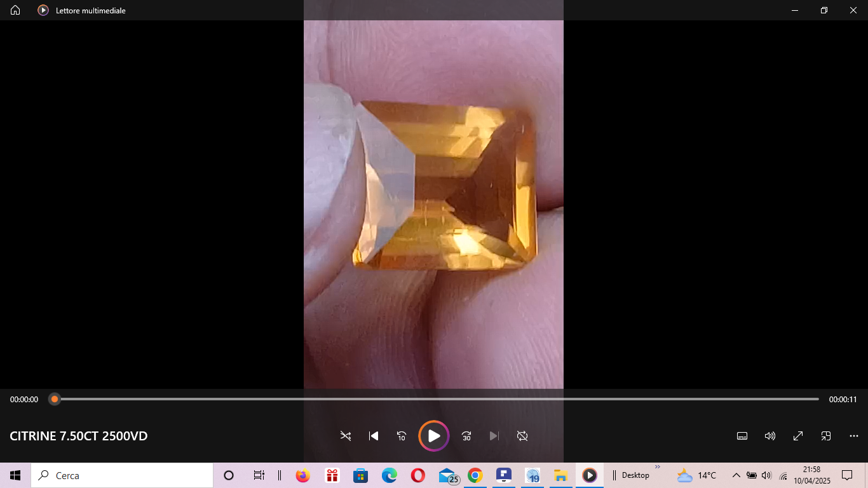The height and width of the screenshot is (488, 868).
Task: Show hidden system tray icons
Action: (736, 475)
